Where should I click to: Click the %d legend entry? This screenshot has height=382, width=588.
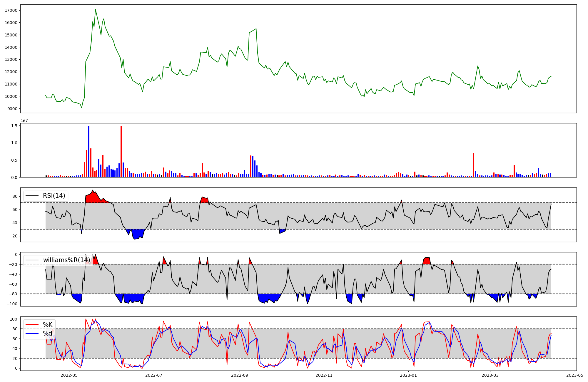click(48, 334)
